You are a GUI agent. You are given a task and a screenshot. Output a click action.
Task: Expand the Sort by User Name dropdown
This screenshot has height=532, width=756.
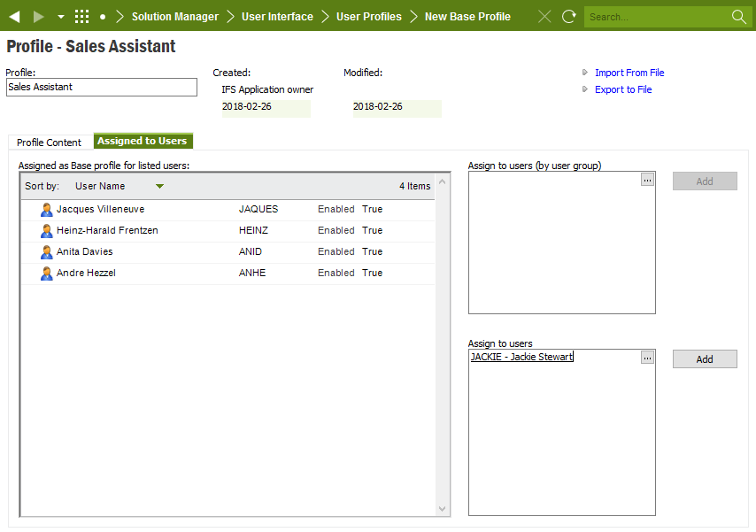click(x=159, y=187)
